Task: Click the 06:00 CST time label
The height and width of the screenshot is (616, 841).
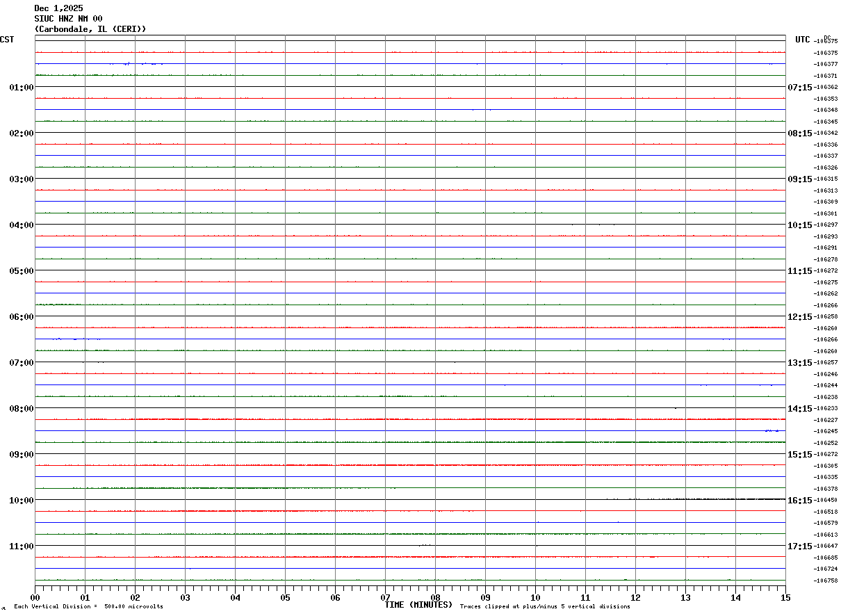Action: point(22,317)
